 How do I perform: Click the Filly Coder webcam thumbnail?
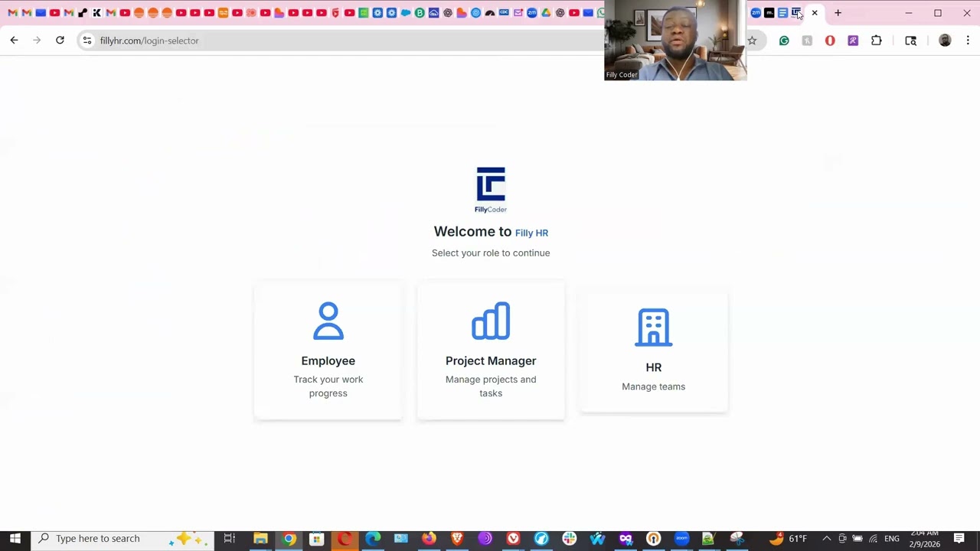click(x=675, y=40)
